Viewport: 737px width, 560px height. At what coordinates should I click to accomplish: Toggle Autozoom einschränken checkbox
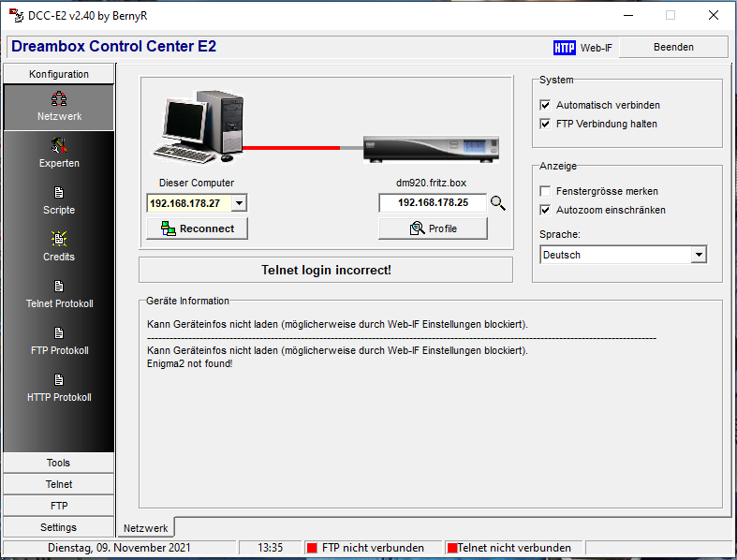pos(546,210)
